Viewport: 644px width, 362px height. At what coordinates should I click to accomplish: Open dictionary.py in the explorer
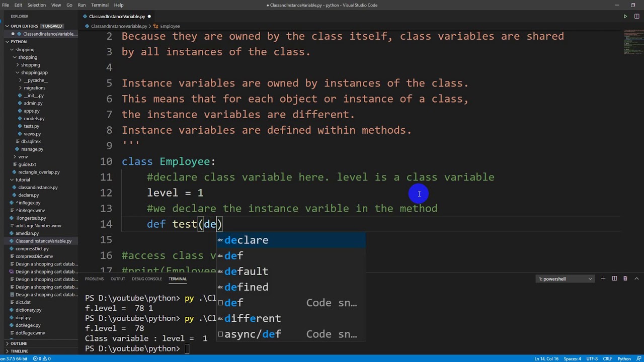28,310
